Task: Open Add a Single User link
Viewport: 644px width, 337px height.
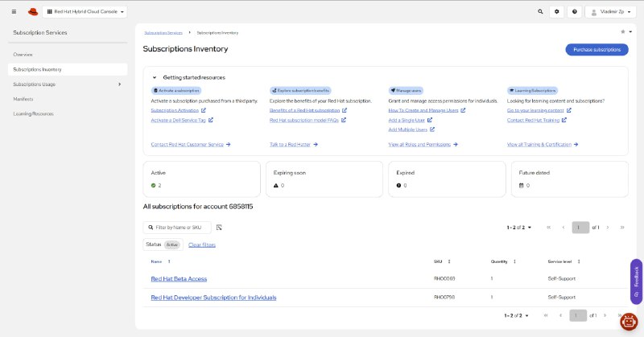Action: coord(411,121)
